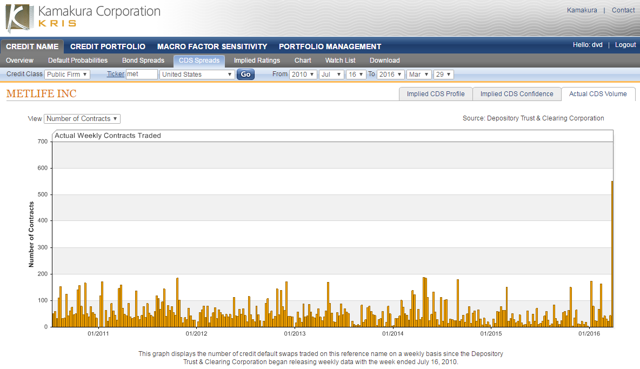
Task: Click the 700 y-axis value
Action: (x=42, y=142)
